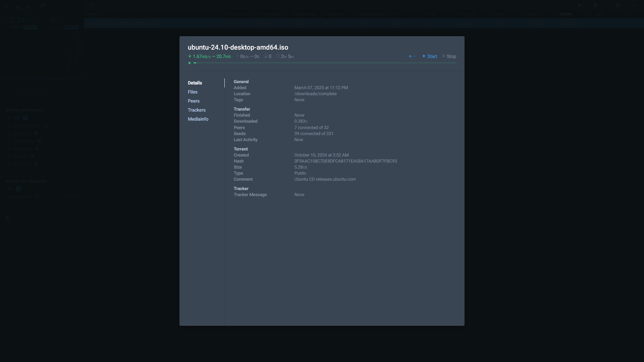The image size is (644, 362).
Task: Open the speed limits sliders icon
Action: point(7,7)
